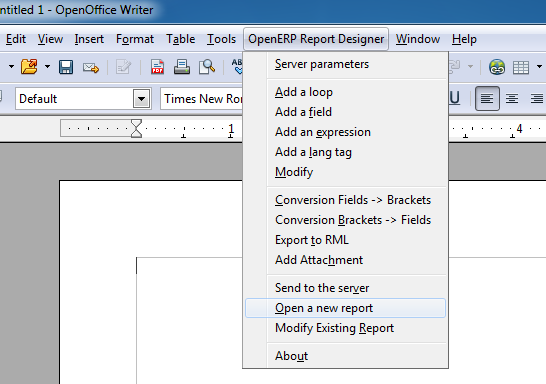Run the Spelling and Grammar check icon

click(x=237, y=66)
